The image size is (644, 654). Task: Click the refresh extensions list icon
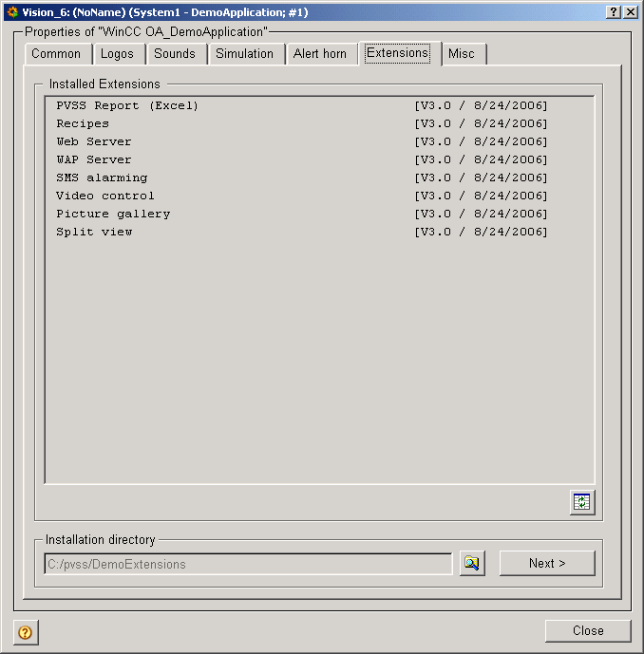582,502
